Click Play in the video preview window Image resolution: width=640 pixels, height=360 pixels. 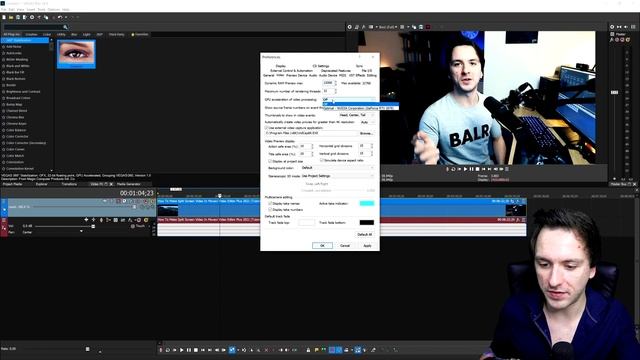[465, 169]
